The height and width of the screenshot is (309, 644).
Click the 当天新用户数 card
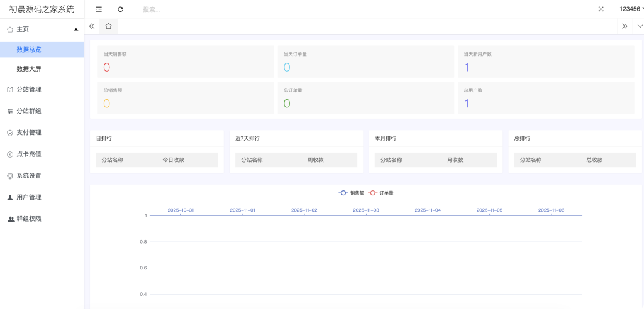(547, 62)
